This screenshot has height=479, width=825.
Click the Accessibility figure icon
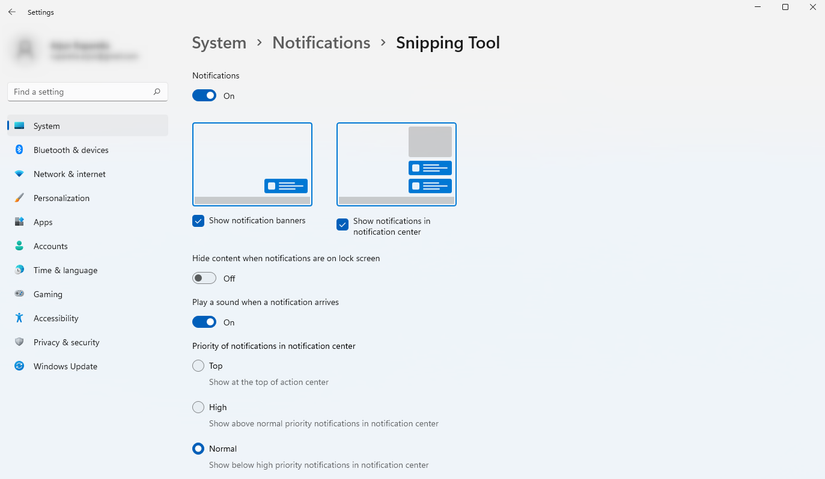click(19, 318)
